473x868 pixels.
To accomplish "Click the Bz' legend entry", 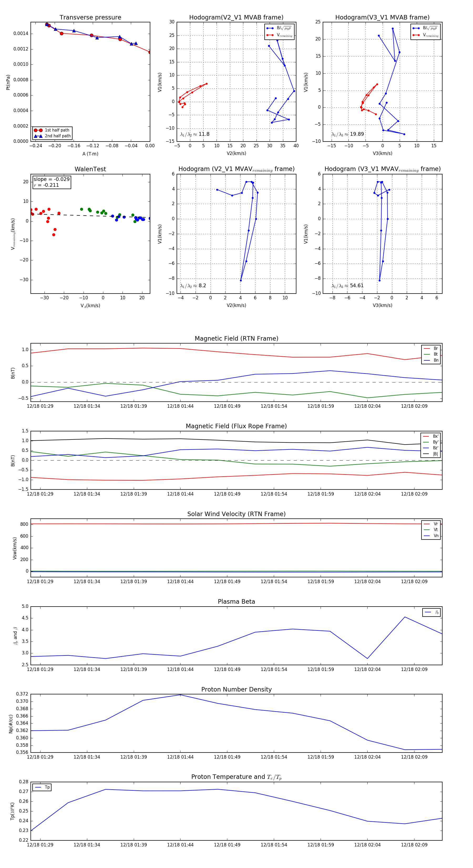I will tap(431, 448).
